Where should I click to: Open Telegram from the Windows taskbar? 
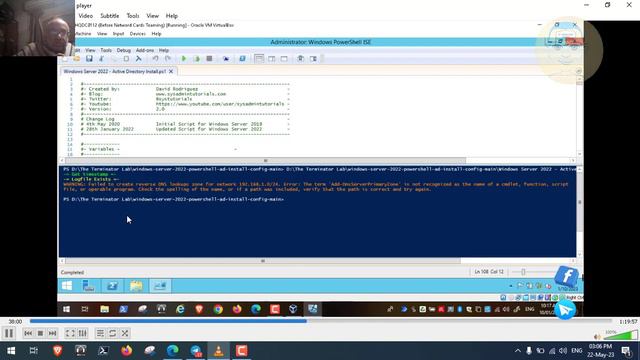pos(196,351)
